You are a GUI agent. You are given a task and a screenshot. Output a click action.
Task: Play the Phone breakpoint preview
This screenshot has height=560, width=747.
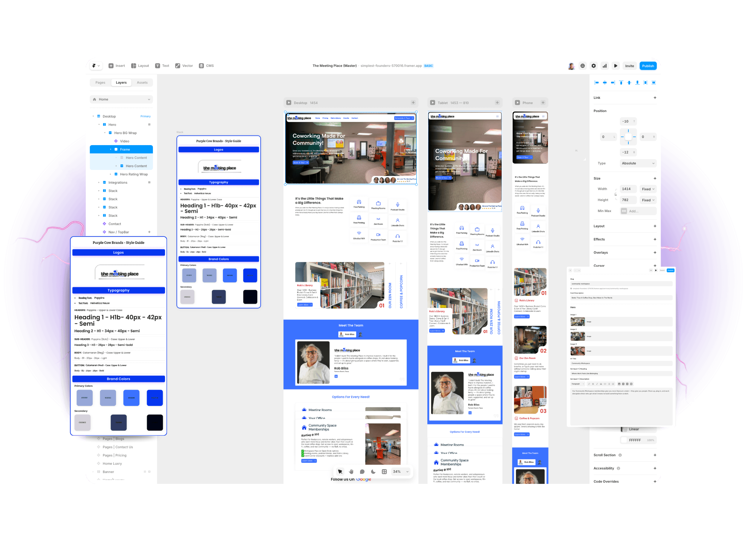pos(517,103)
